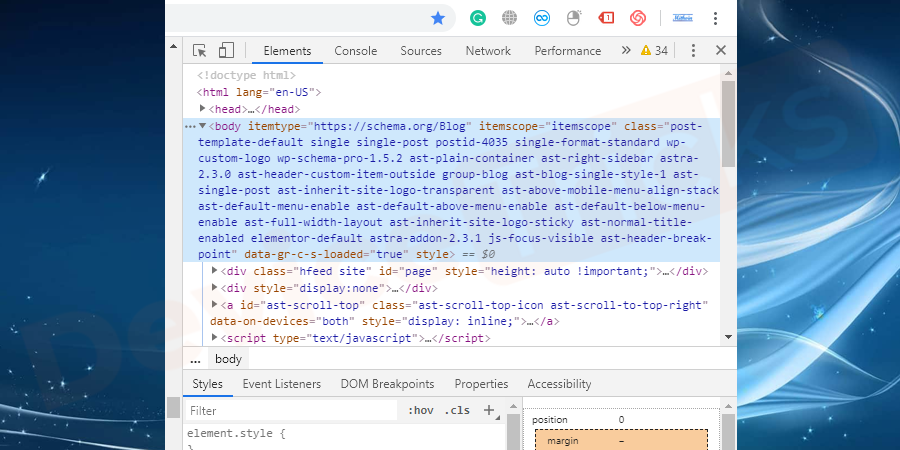
Task: Switch to the Console tab
Action: [355, 51]
